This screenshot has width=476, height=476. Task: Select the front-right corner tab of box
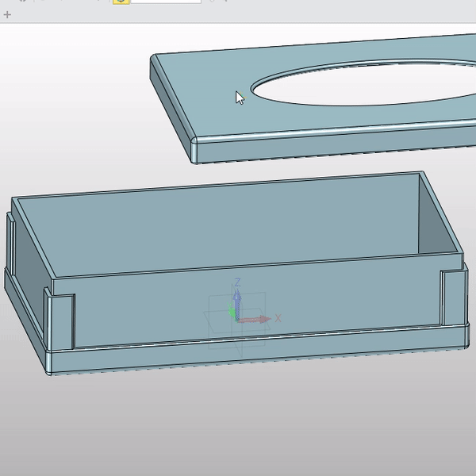pos(454,297)
